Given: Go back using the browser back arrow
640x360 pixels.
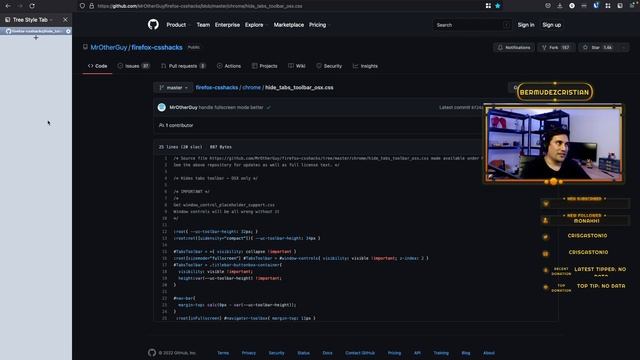Looking at the screenshot, I should point(8,6).
